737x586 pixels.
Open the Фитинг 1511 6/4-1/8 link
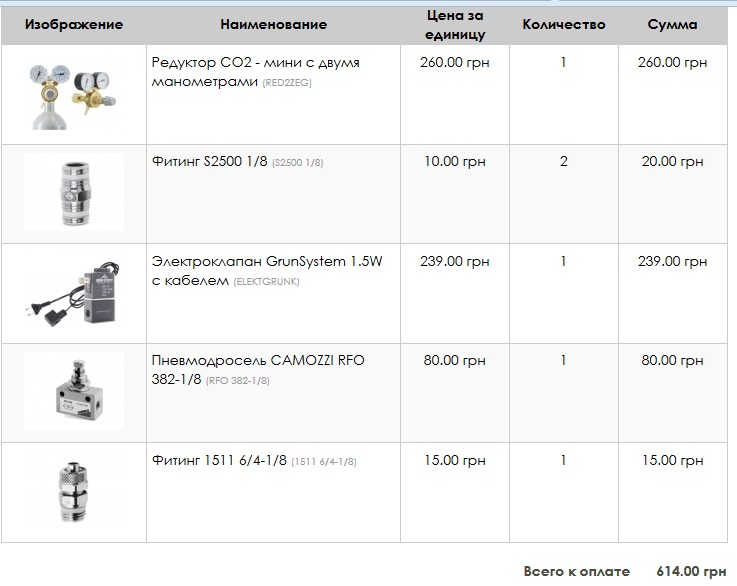tap(219, 460)
